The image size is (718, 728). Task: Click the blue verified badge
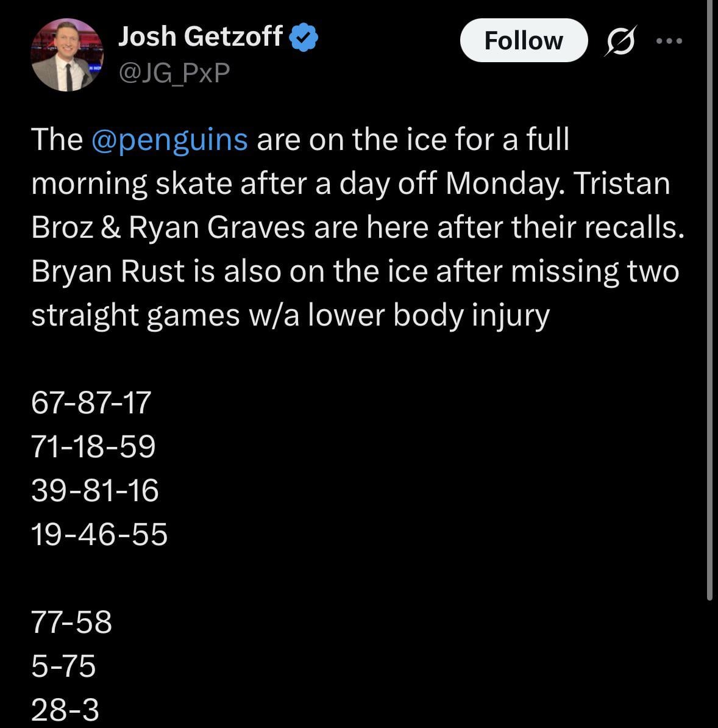tap(303, 37)
